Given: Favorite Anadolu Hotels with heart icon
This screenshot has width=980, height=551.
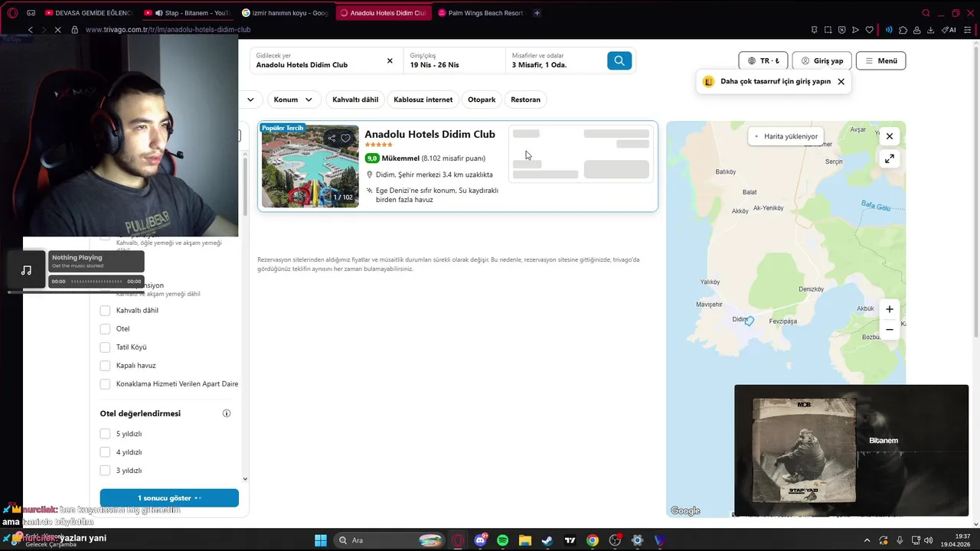Looking at the screenshot, I should pyautogui.click(x=345, y=139).
